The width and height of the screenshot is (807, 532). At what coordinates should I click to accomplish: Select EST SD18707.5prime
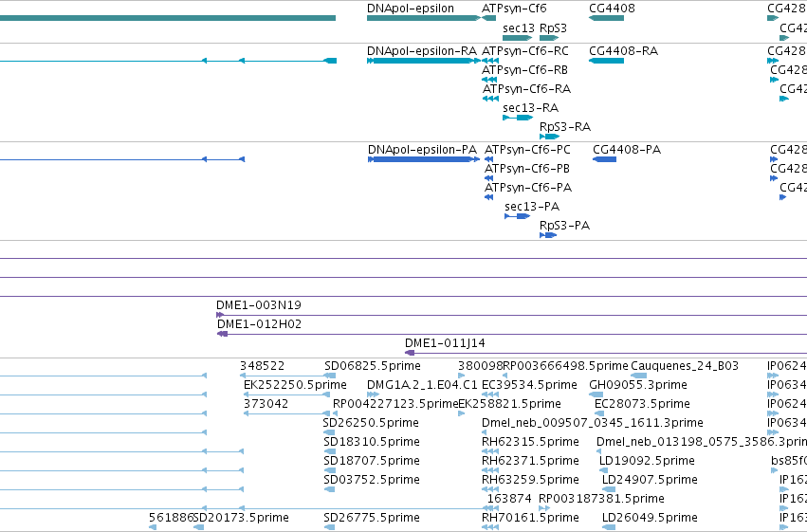tap(372, 462)
